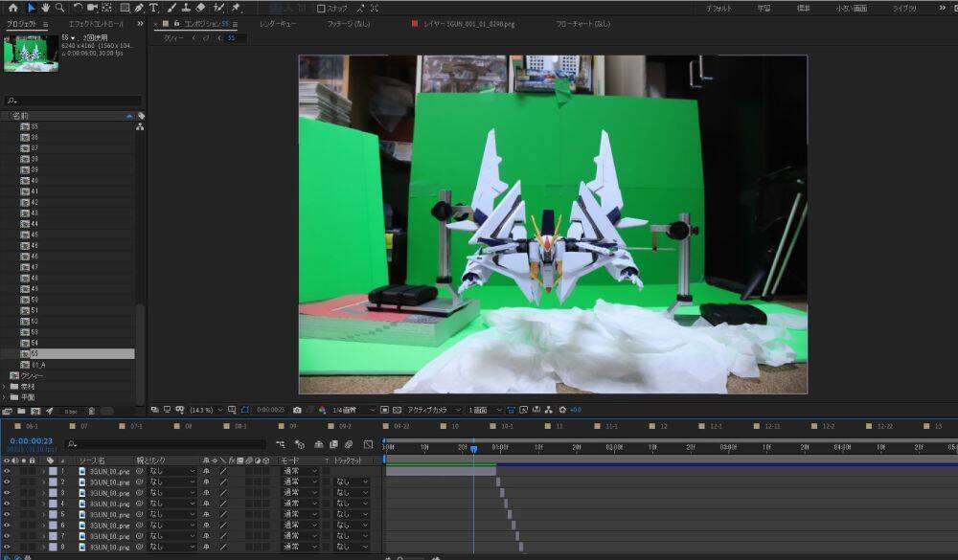Click the blue current time indicator handle
The image size is (958, 560).
pyautogui.click(x=473, y=449)
